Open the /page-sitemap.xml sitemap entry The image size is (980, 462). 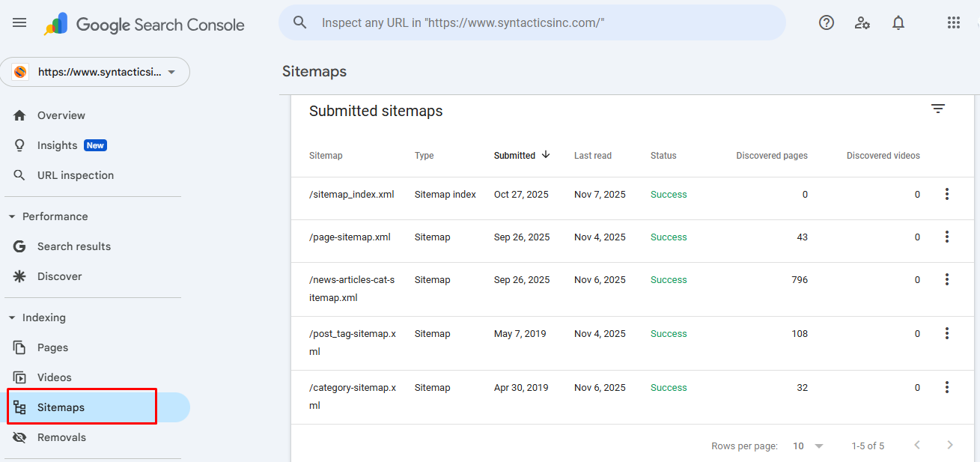pos(350,237)
